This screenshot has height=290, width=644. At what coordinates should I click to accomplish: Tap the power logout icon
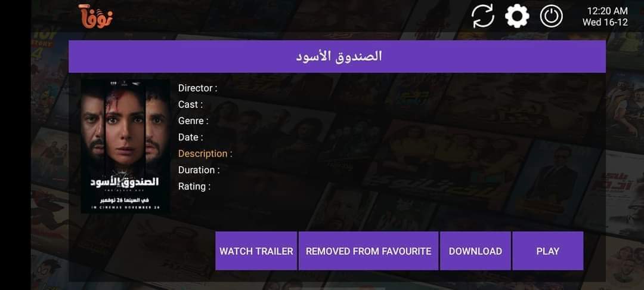(551, 16)
